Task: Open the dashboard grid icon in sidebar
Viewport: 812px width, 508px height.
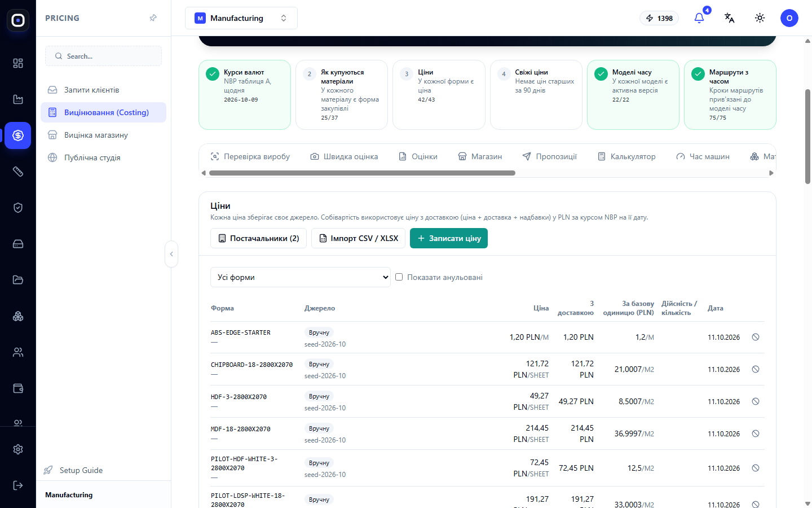Action: coord(18,63)
